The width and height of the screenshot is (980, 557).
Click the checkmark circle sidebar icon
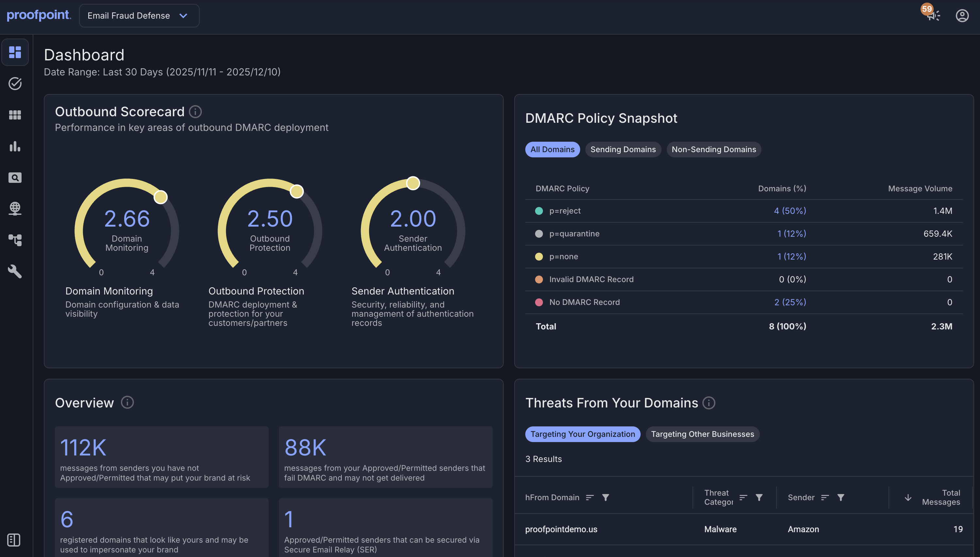(15, 83)
